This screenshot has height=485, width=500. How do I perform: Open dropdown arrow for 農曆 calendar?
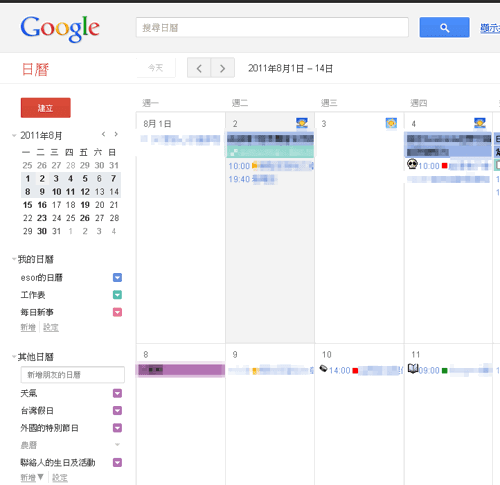(x=117, y=445)
